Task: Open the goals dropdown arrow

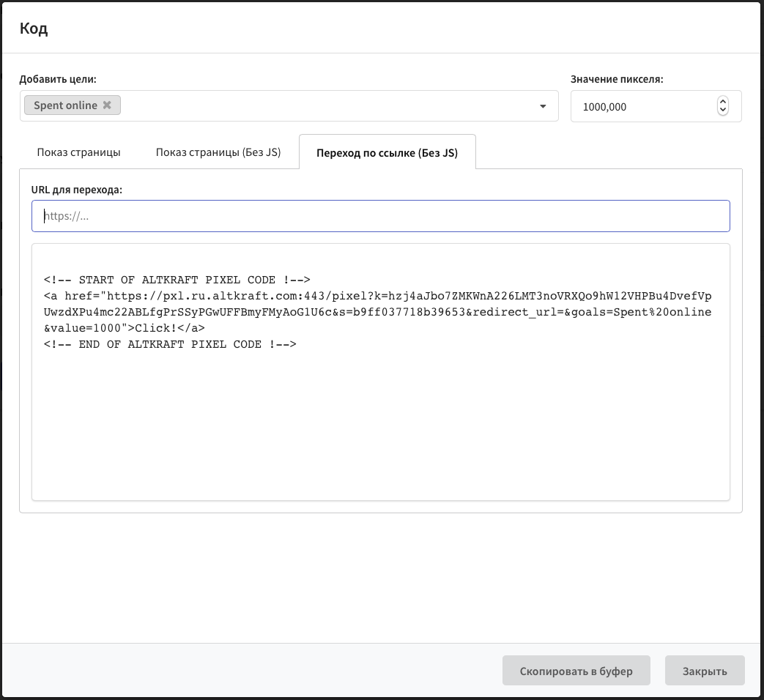Action: pos(543,106)
